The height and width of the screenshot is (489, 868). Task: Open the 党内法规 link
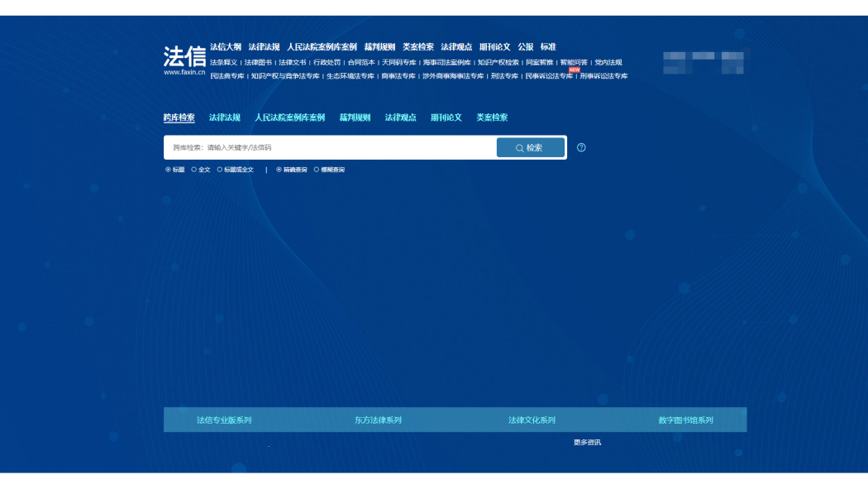[x=608, y=63]
